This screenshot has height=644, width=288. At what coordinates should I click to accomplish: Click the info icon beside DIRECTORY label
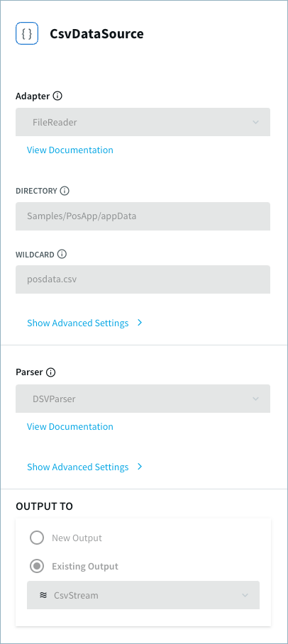[65, 191]
